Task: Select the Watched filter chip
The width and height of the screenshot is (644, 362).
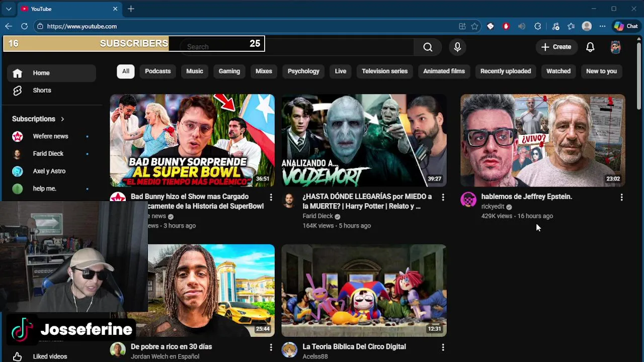Action: (558, 71)
